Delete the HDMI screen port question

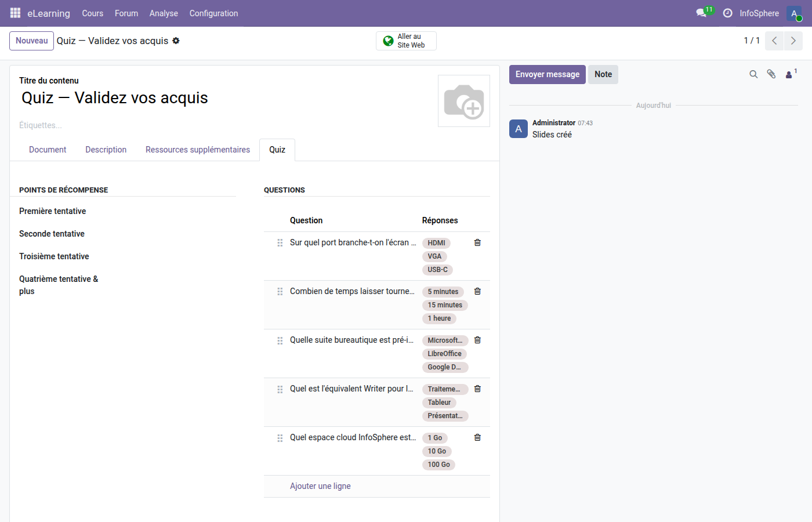coord(477,242)
